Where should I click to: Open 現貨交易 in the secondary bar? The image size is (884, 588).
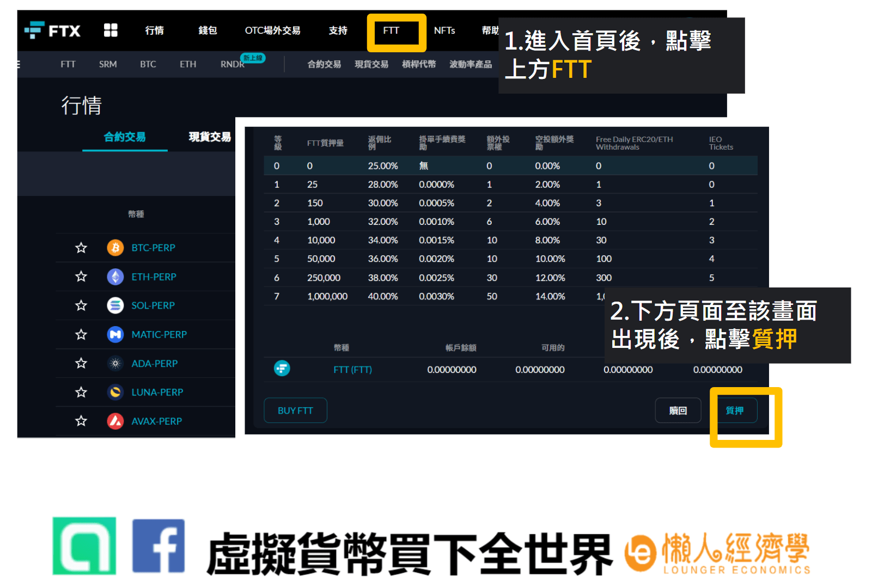pyautogui.click(x=372, y=64)
